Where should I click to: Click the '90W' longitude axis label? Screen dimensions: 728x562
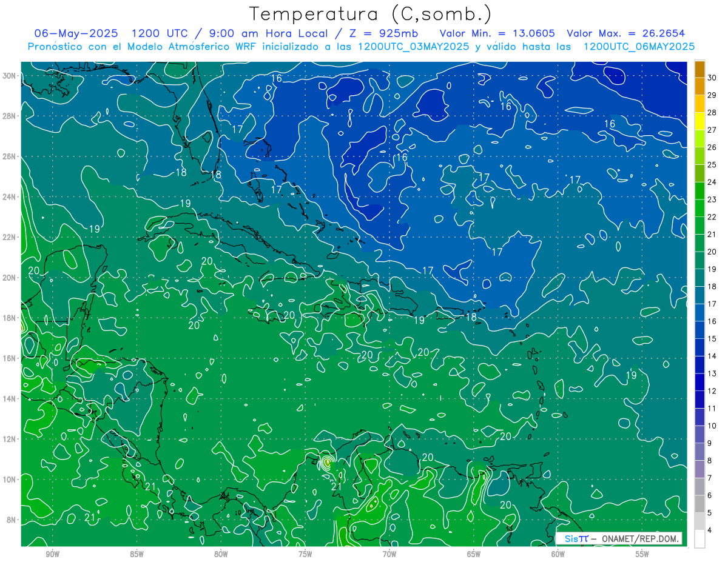(53, 554)
